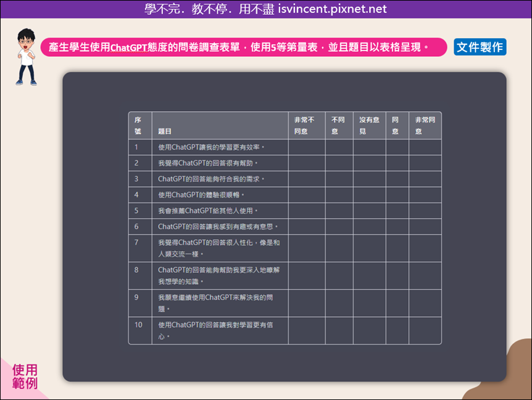Select row 8 text about 深入地瞭解知識
This screenshot has height=400, width=532.
[219, 275]
